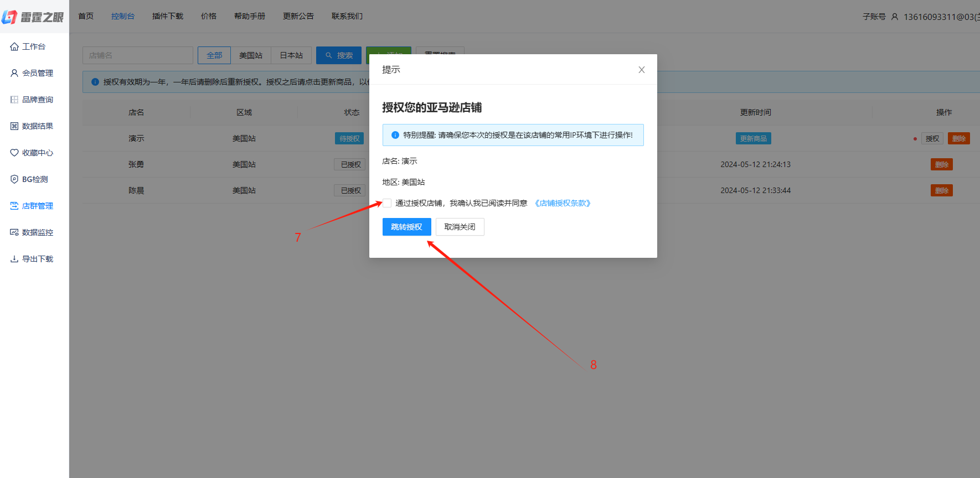Open 数据结果 from the sidebar icon
The height and width of the screenshot is (478, 980).
click(14, 126)
